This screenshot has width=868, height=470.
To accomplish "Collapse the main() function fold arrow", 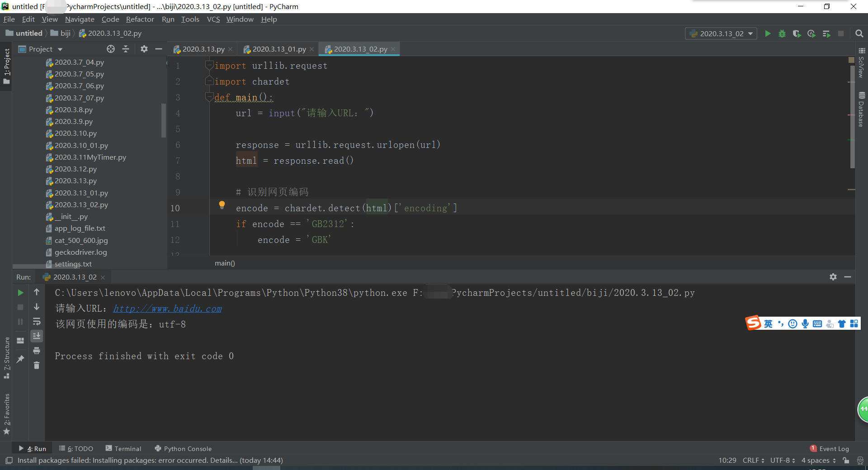I will [x=209, y=96].
